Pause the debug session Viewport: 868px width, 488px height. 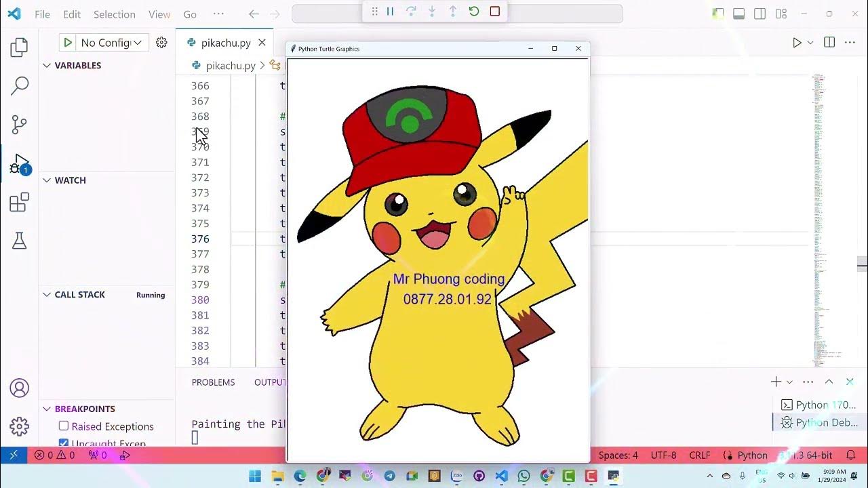(x=391, y=11)
